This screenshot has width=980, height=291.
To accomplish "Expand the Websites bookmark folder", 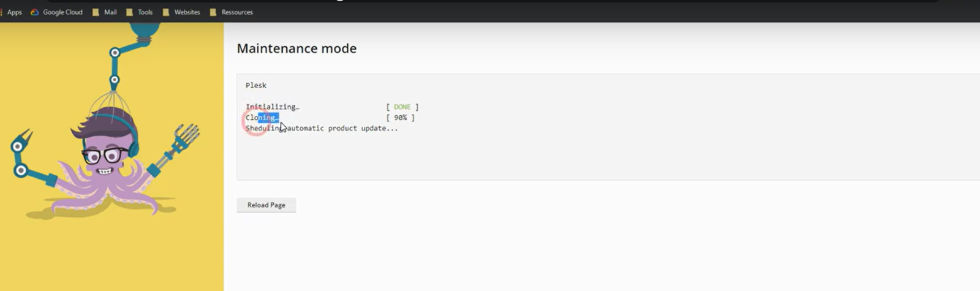I will point(182,12).
